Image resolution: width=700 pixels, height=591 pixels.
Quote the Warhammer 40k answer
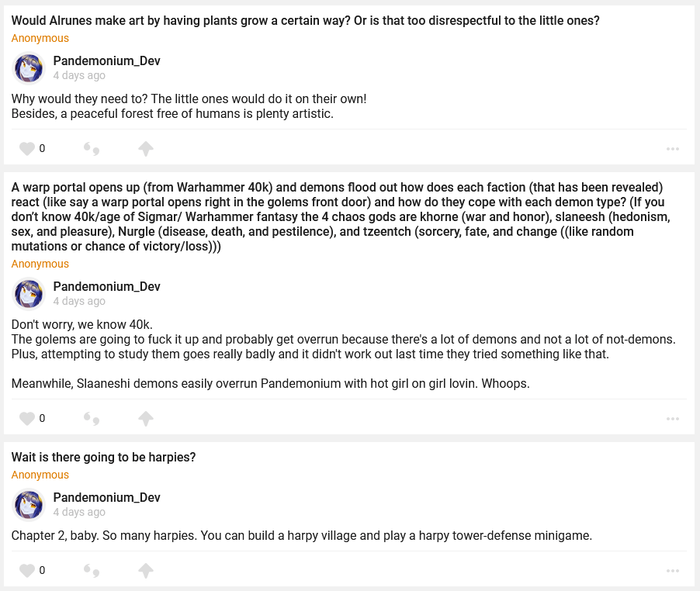92,418
